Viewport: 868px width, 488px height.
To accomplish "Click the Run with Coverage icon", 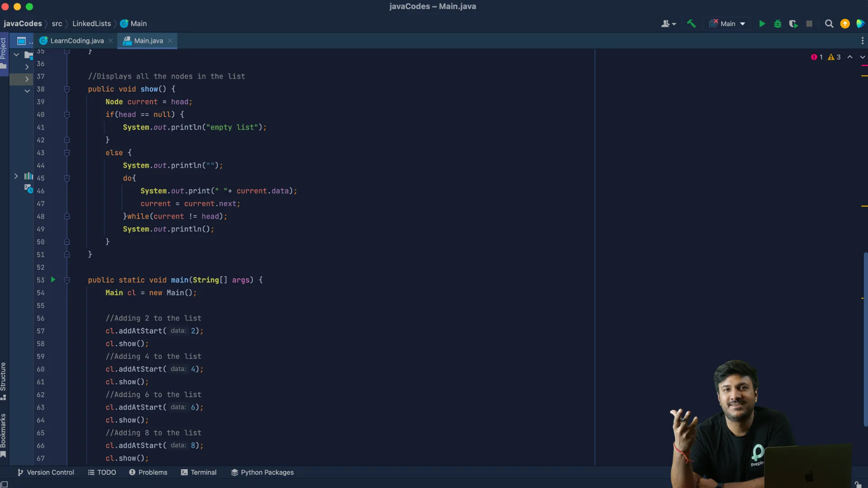I will tap(793, 24).
